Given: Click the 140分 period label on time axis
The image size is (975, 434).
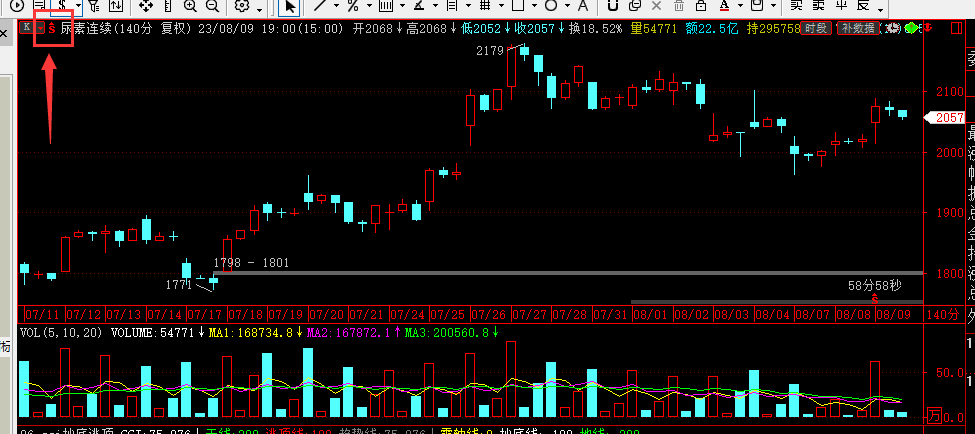Looking at the screenshot, I should pyautogui.click(x=942, y=314).
